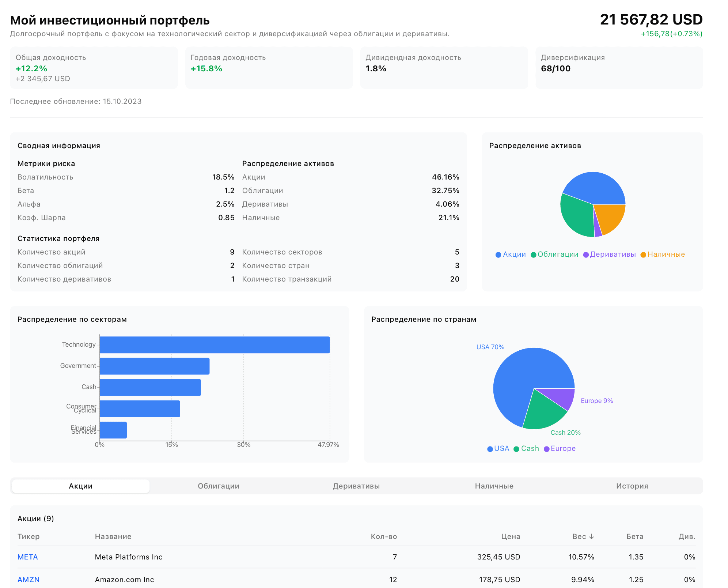Switch to the Облигации tab
Screen dimensions: 728x588
[219, 486]
